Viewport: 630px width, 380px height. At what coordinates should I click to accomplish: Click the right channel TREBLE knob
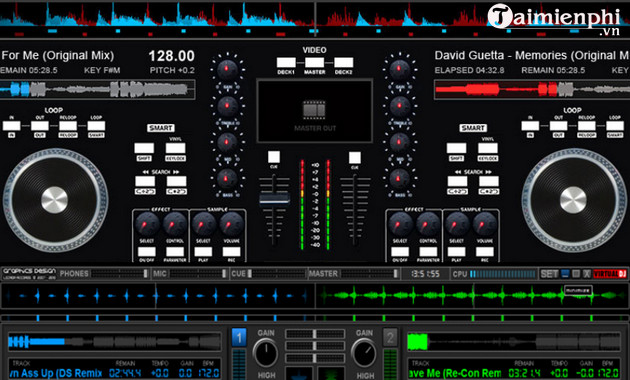399,106
